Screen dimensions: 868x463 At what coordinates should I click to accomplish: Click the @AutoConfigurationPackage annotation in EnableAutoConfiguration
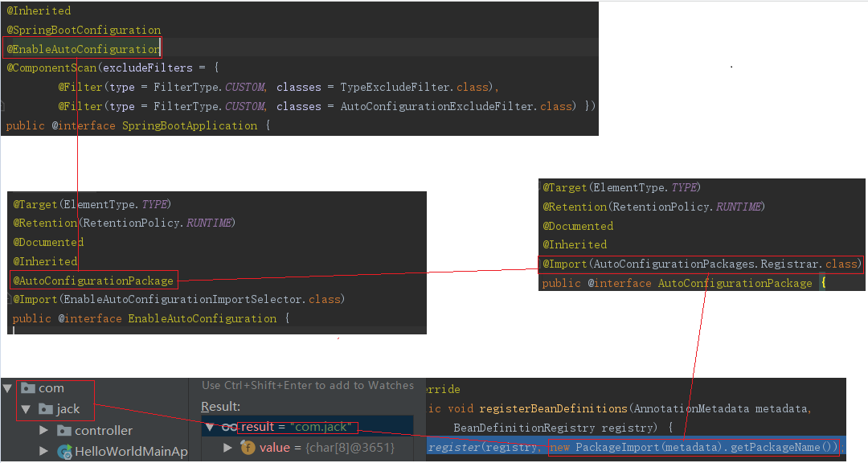pos(93,281)
